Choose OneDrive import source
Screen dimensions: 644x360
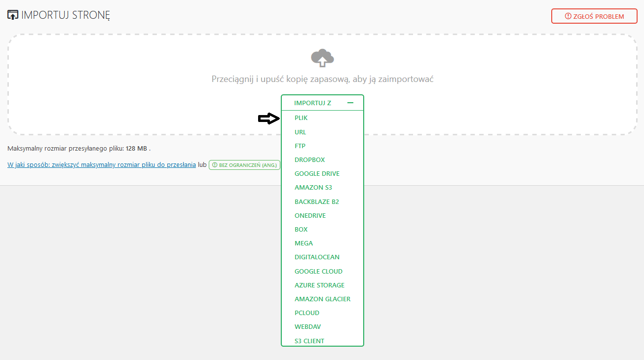310,216
